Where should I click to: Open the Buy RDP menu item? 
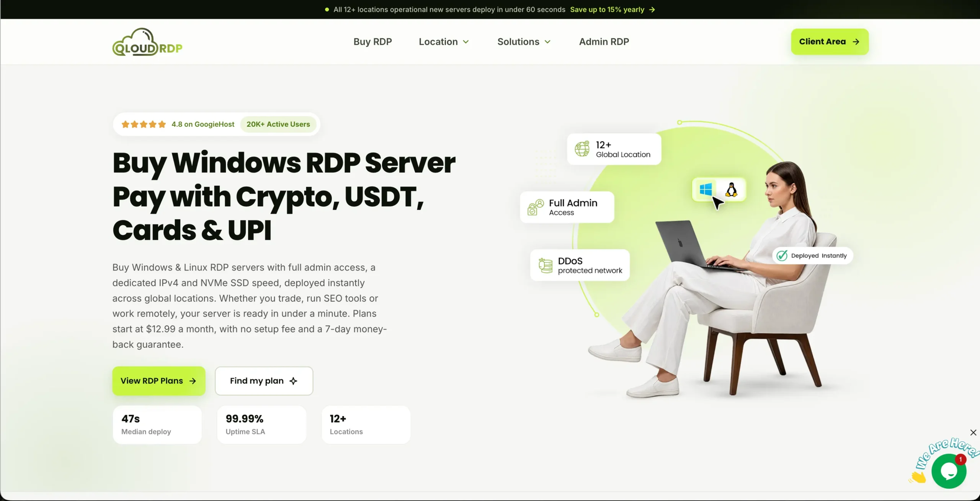[372, 42]
